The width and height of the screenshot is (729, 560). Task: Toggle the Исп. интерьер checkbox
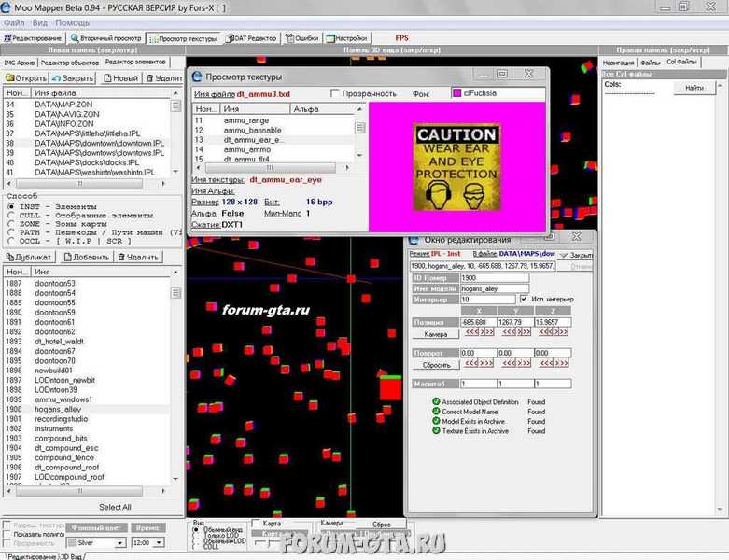(x=524, y=299)
